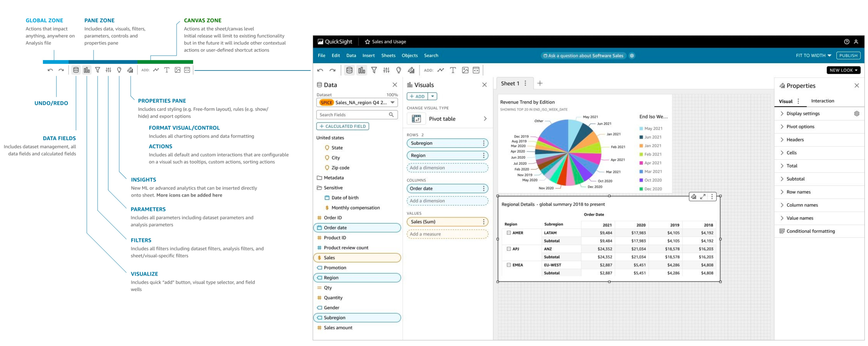Collapse the APJ row in pivot table

[509, 249]
